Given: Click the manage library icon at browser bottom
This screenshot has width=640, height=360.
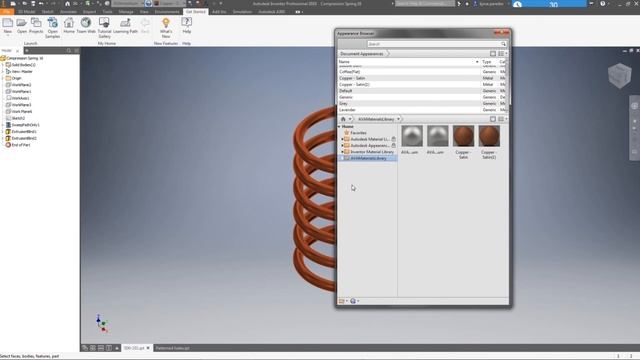Looking at the screenshot, I should pos(342,301).
